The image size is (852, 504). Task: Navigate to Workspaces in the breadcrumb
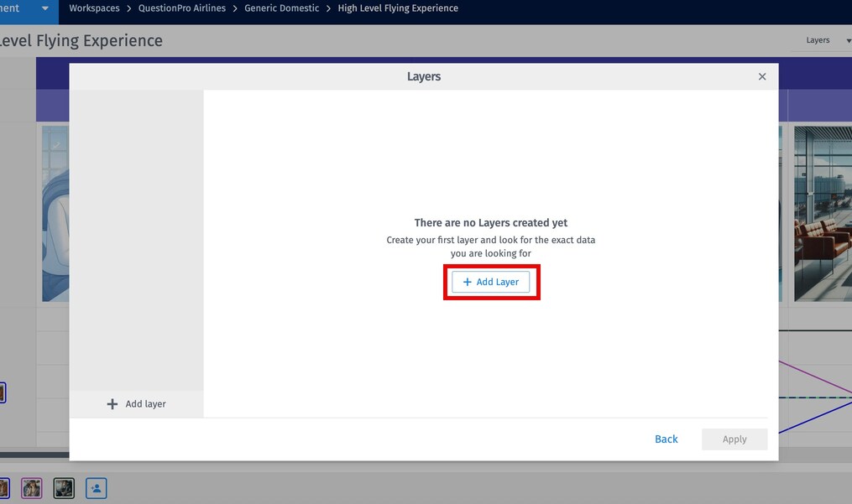94,8
